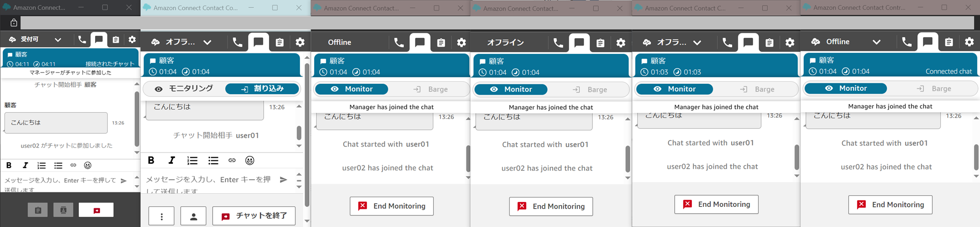The width and height of the screenshot is (980, 227).
Task: Toggle bold formatting in 受付可 window
Action: click(9, 165)
